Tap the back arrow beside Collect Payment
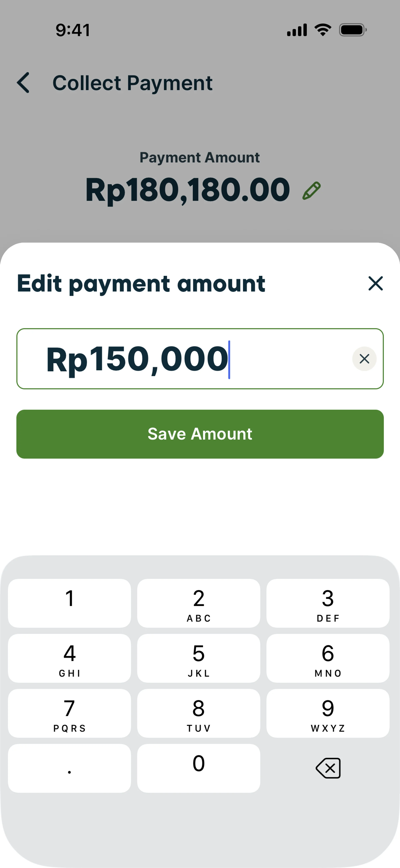 (x=23, y=83)
